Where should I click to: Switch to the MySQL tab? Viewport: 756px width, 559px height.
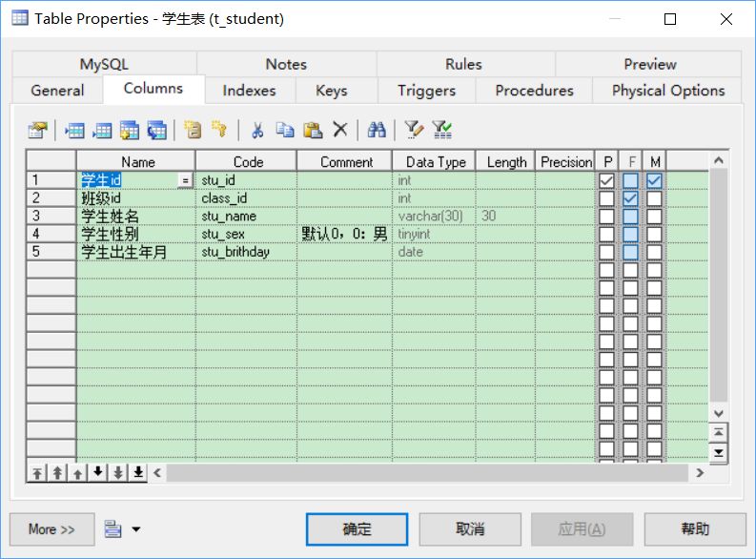click(104, 64)
